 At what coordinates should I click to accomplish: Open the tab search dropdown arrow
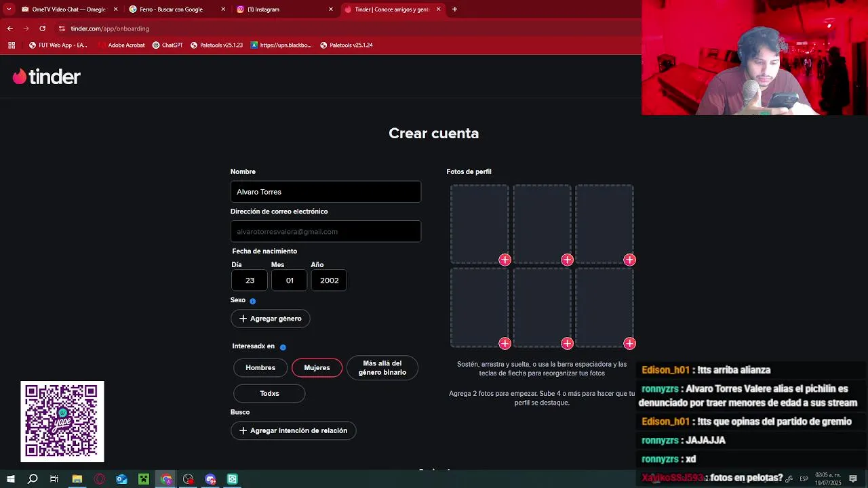[x=9, y=9]
